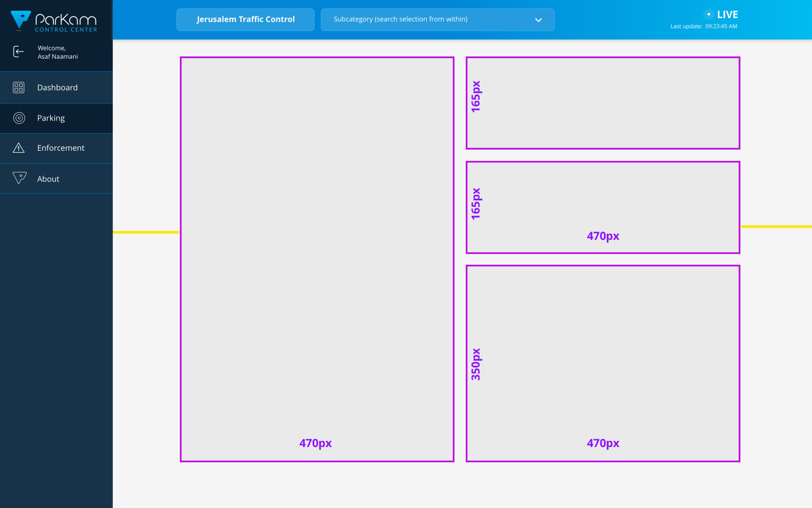
Task: Open the Enforcement menu item
Action: [x=56, y=148]
